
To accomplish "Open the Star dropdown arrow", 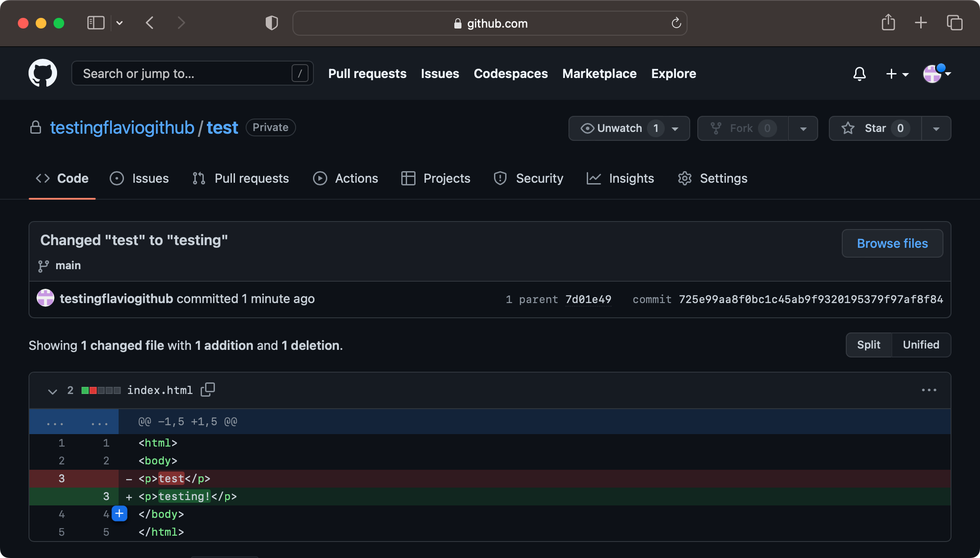I will tap(936, 128).
